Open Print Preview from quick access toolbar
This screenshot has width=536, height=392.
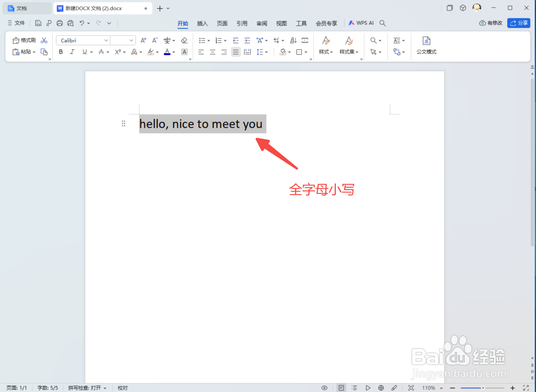click(70, 23)
